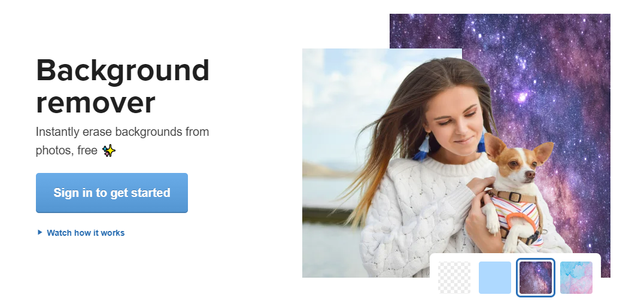Pick the pink and blue watercolor background thumbnail
644x307 pixels.
576,278
